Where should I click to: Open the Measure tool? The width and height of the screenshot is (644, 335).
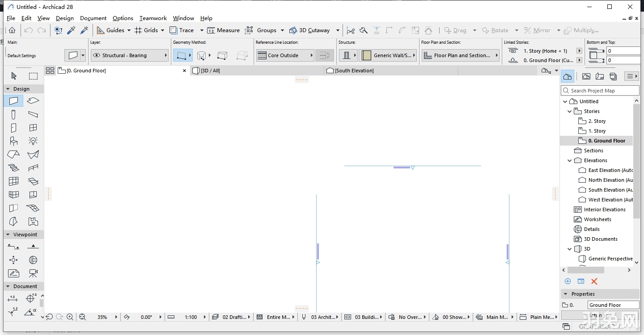pyautogui.click(x=224, y=30)
